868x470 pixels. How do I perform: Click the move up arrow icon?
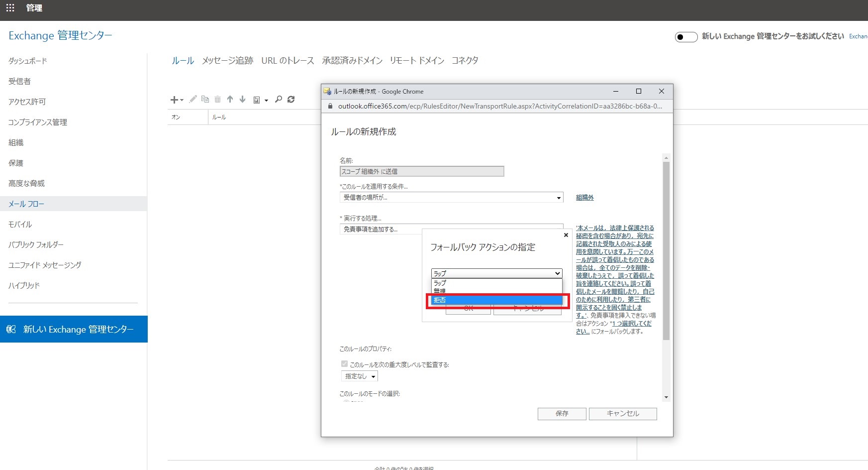(230, 100)
